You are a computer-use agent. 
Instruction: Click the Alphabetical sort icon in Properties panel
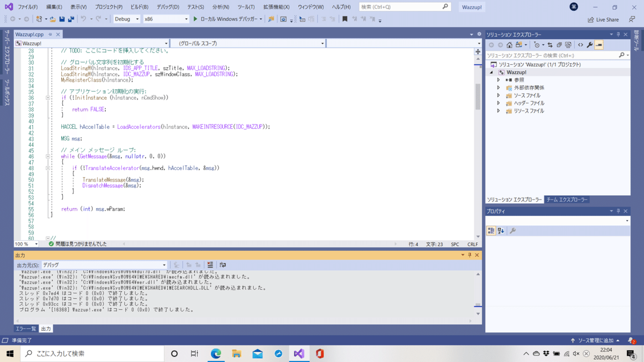pyautogui.click(x=501, y=231)
